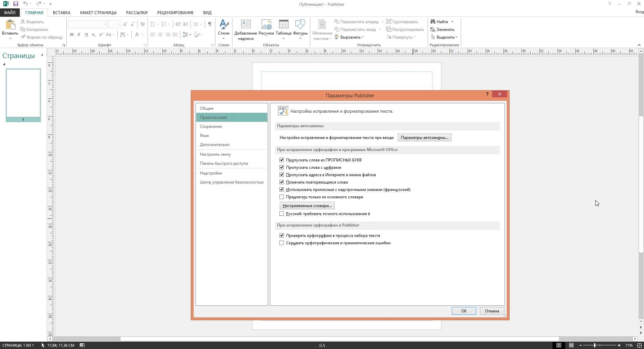Viewport: 644px width, 349px height.
Task: Toggle italic (К) formatting icon
Action: click(79, 35)
